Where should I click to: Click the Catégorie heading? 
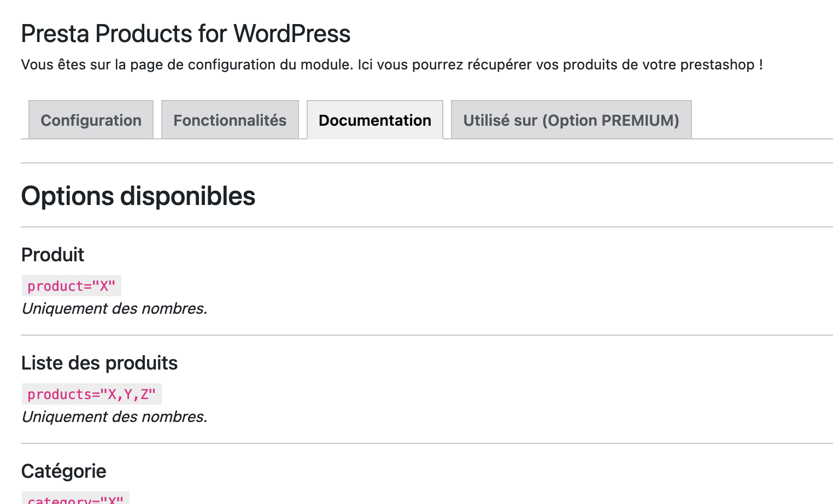pos(64,471)
